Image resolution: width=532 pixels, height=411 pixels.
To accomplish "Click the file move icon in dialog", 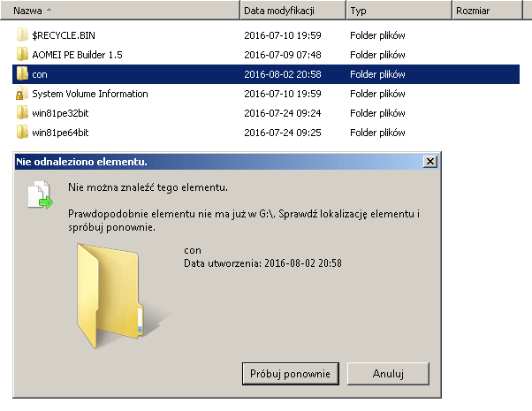I will (x=40, y=194).
